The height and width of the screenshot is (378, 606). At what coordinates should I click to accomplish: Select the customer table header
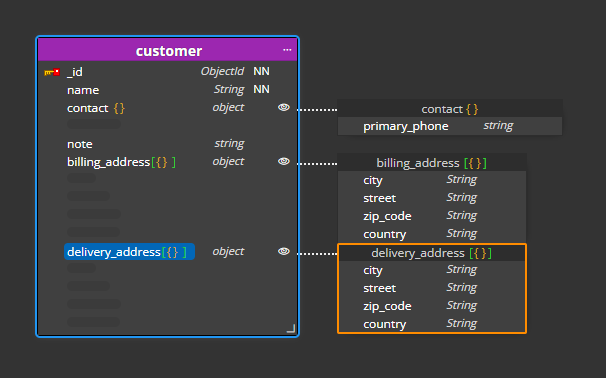pos(168,49)
